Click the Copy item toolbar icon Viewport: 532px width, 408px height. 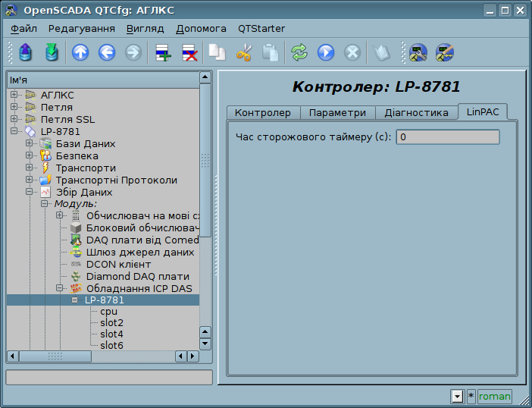click(x=217, y=52)
